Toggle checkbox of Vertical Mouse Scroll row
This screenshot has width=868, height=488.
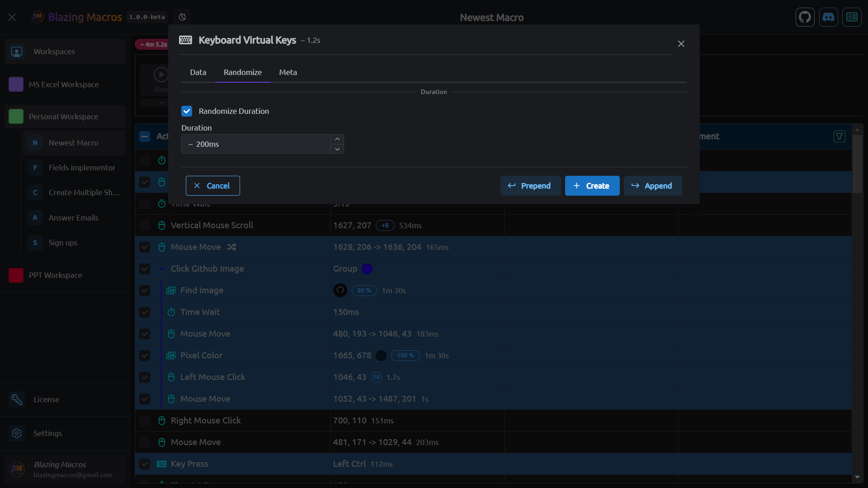point(145,225)
